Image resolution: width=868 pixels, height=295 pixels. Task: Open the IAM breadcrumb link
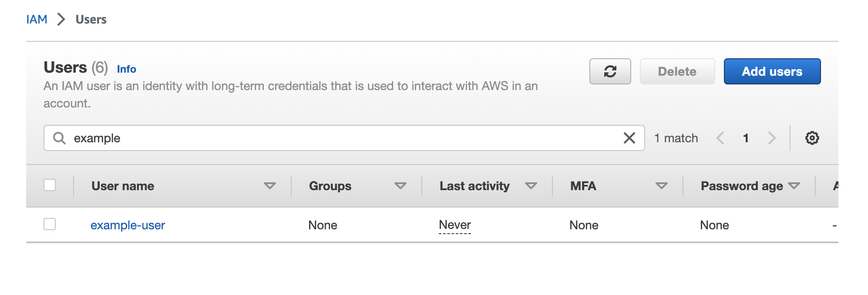tap(37, 19)
